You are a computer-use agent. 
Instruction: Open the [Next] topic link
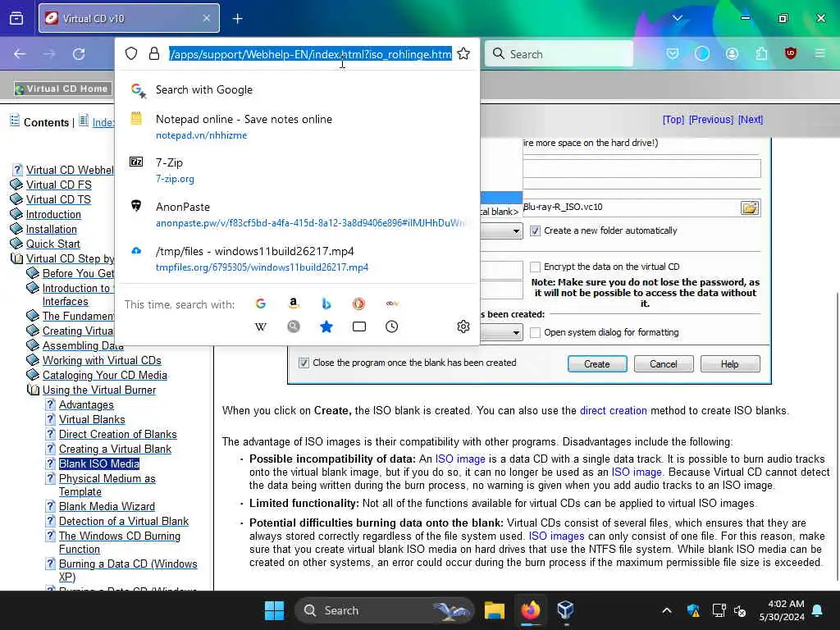coord(751,120)
